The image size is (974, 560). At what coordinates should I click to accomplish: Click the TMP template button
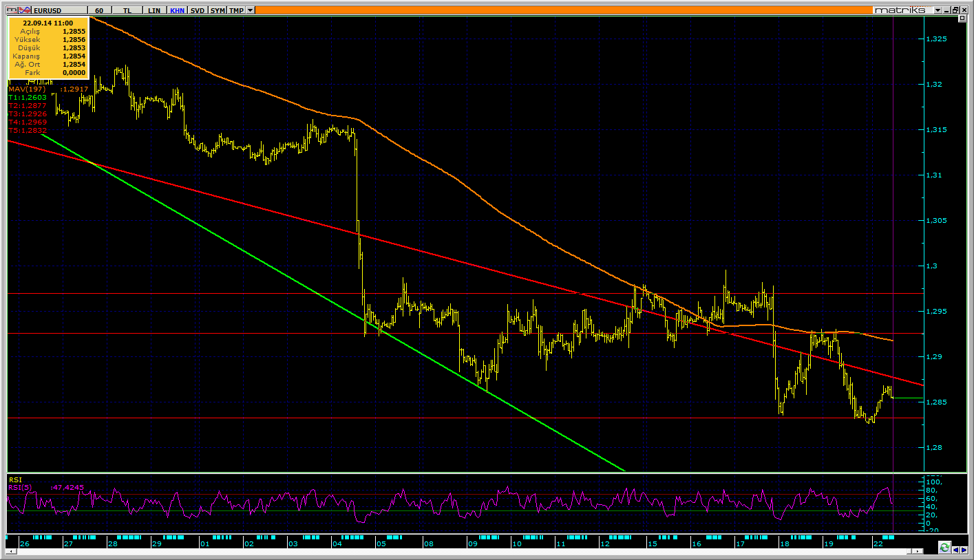click(x=236, y=10)
